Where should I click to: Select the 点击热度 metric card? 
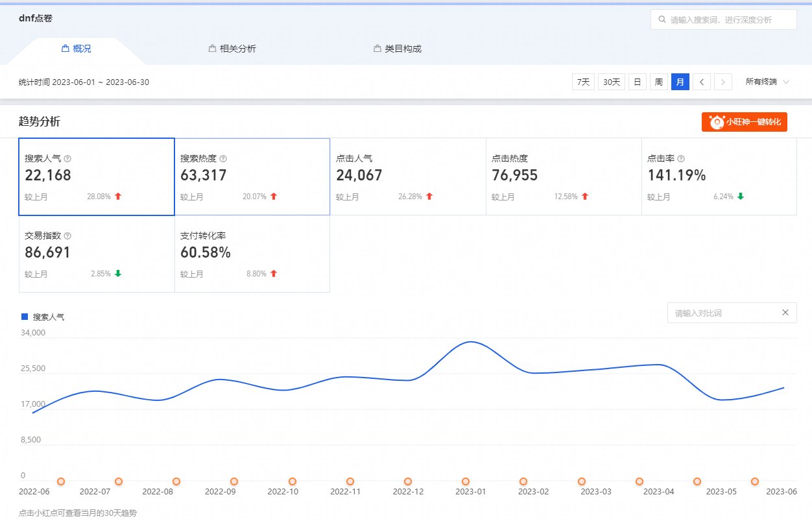coord(564,176)
